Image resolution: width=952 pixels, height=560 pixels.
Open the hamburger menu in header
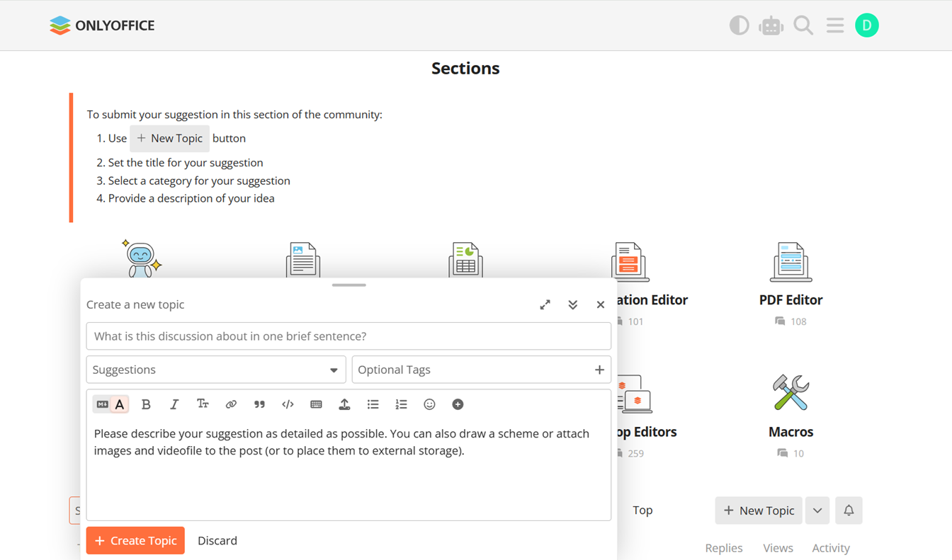click(835, 25)
